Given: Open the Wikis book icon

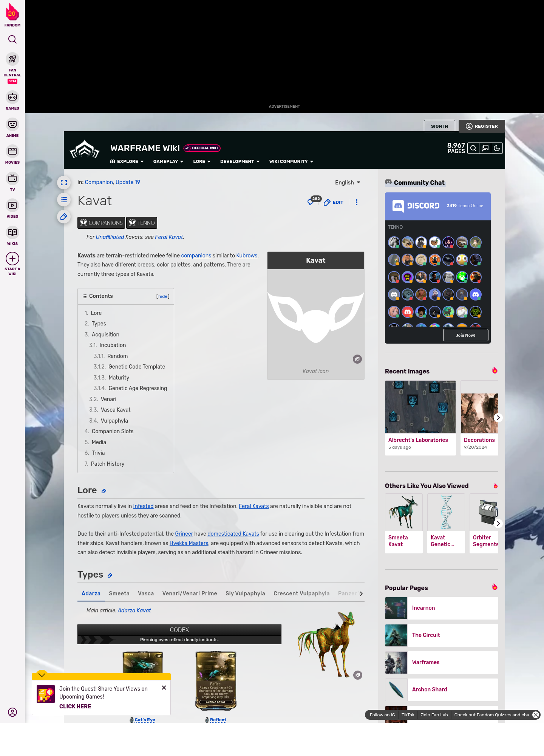Looking at the screenshot, I should [x=12, y=232].
